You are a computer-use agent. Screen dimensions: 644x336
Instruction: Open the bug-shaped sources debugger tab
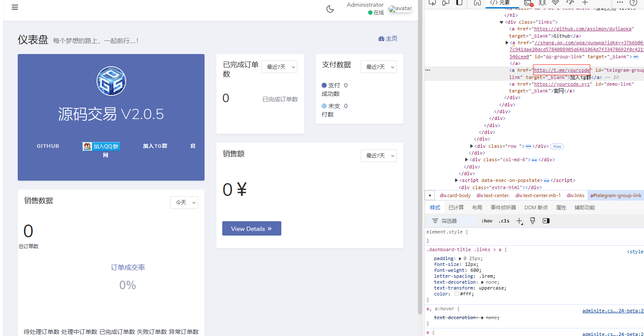[542, 3]
